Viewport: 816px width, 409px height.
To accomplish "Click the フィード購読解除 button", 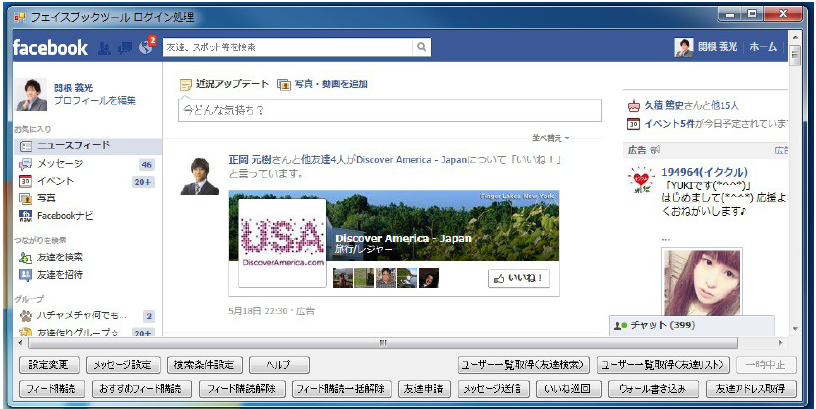I will coord(242,389).
